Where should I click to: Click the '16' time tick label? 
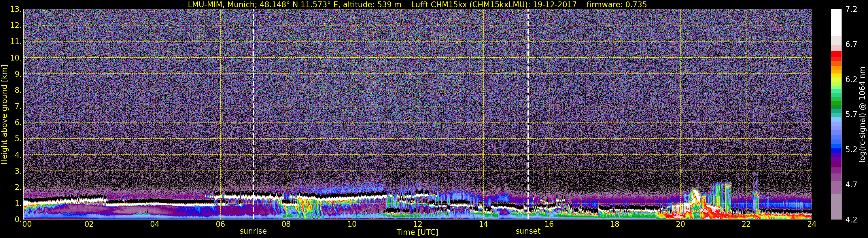pos(549,224)
